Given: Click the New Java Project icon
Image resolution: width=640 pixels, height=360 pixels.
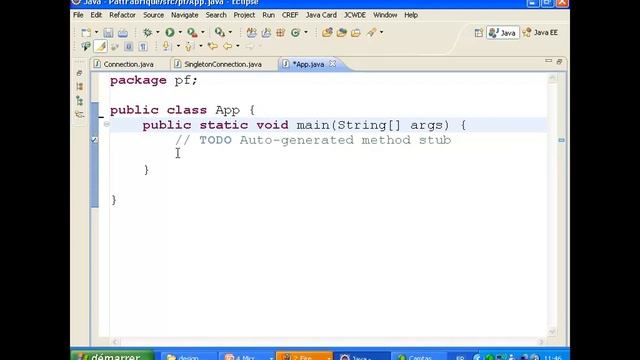Looking at the screenshot, I should tap(251, 33).
